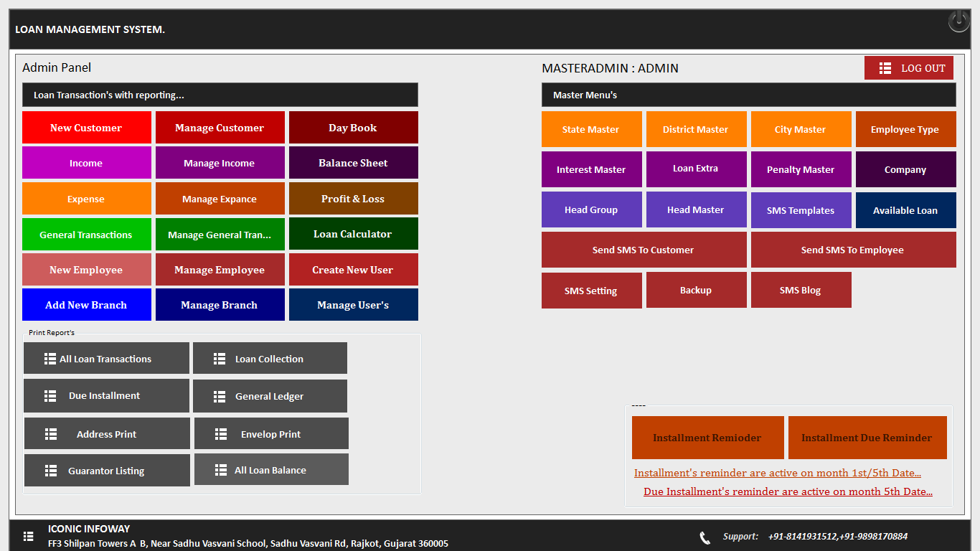
Task: Click the Backup button
Action: pyautogui.click(x=696, y=290)
